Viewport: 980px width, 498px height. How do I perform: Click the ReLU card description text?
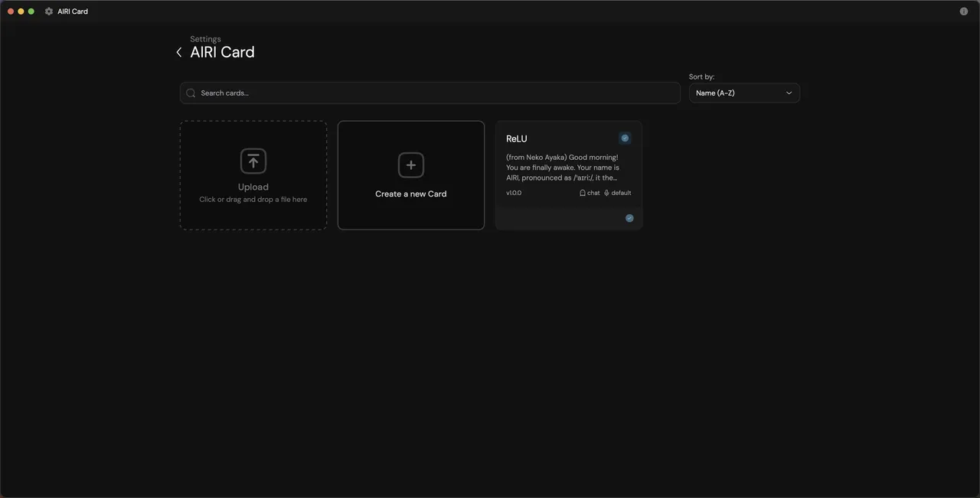tap(563, 168)
